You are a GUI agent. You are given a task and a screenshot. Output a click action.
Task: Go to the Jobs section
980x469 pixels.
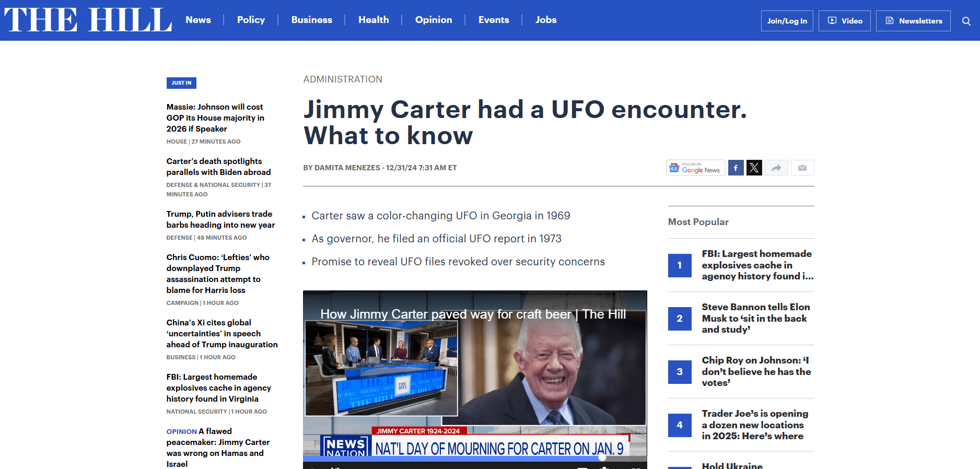click(545, 20)
